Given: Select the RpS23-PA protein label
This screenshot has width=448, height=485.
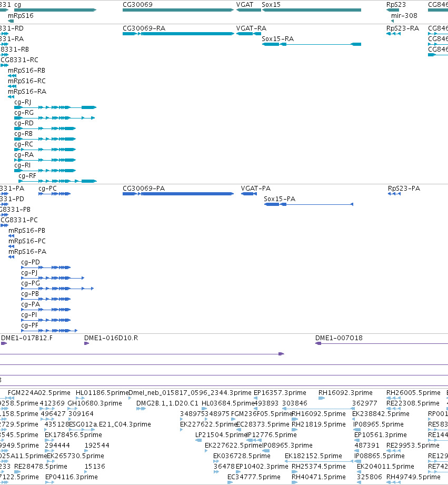Looking at the screenshot, I should point(404,188).
